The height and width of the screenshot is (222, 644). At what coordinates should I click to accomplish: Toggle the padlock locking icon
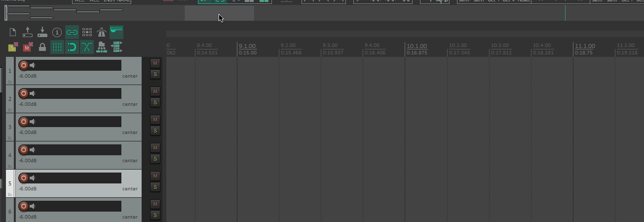pos(42,47)
